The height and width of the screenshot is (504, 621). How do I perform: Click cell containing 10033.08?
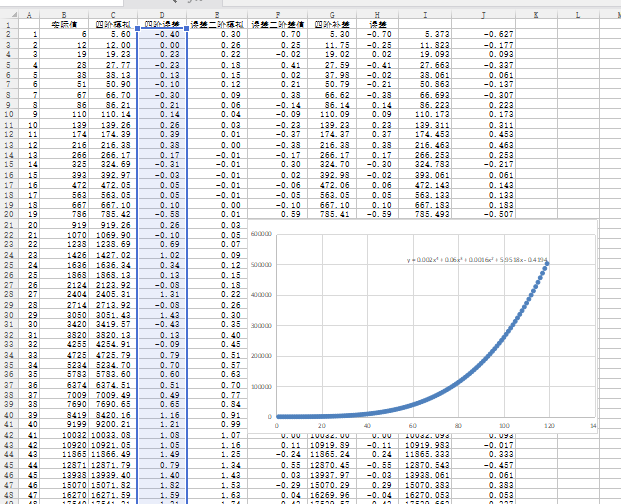[113, 435]
